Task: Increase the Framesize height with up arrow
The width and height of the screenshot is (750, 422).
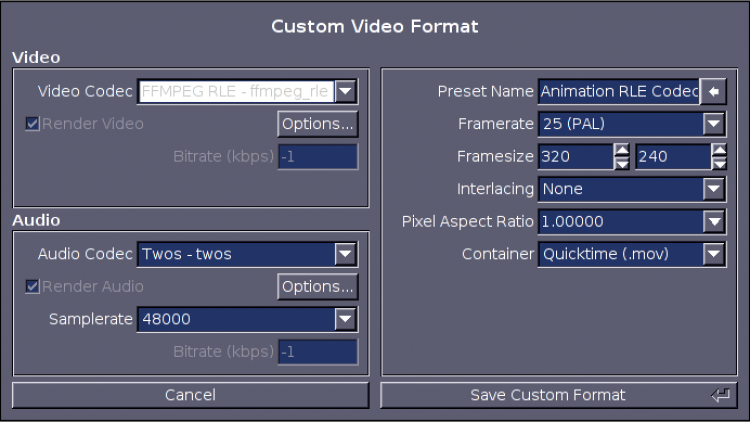Action: [x=719, y=150]
